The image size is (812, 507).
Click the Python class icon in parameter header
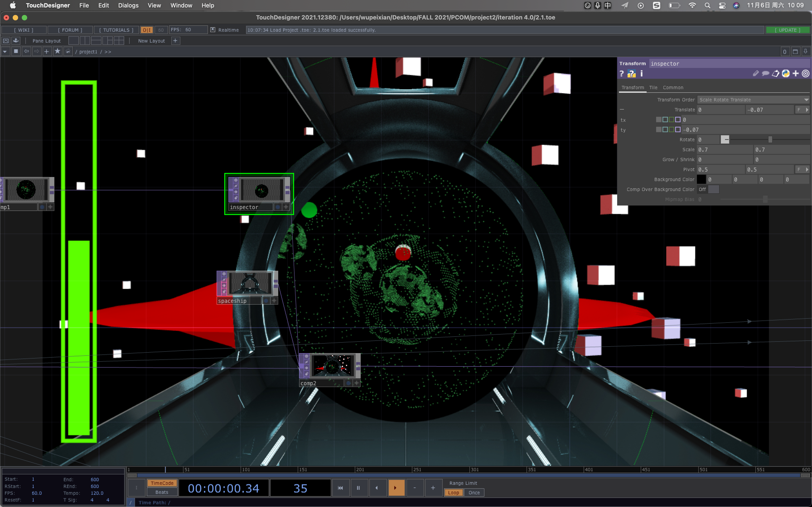point(785,74)
